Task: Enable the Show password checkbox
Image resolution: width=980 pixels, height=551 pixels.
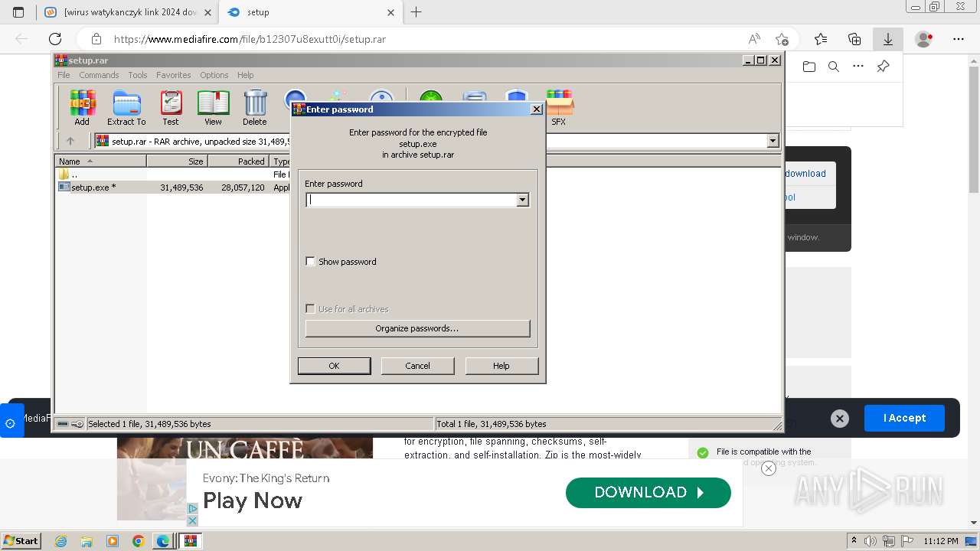Action: click(x=310, y=262)
